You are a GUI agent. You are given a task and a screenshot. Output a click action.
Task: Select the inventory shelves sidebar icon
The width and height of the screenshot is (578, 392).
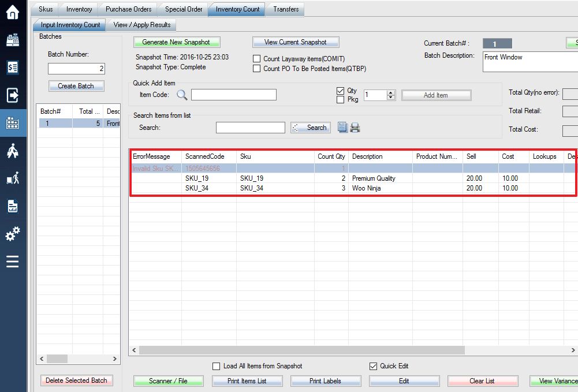(x=13, y=123)
